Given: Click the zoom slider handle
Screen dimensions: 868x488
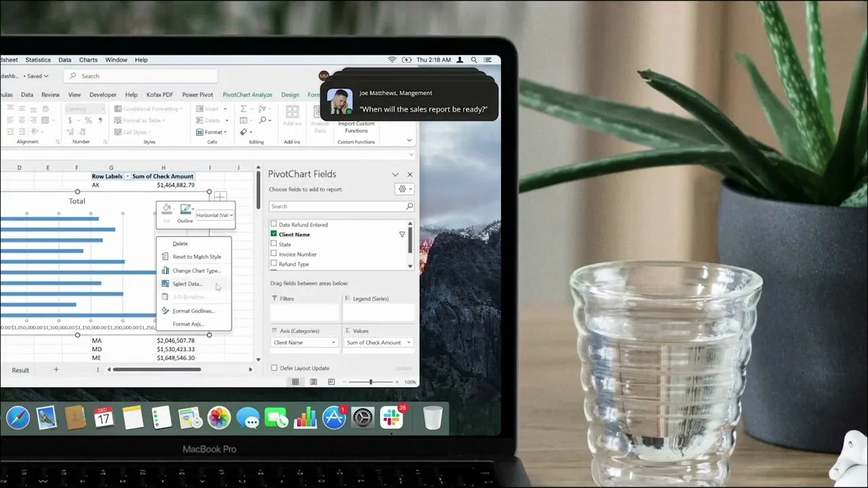Looking at the screenshot, I should [x=370, y=382].
